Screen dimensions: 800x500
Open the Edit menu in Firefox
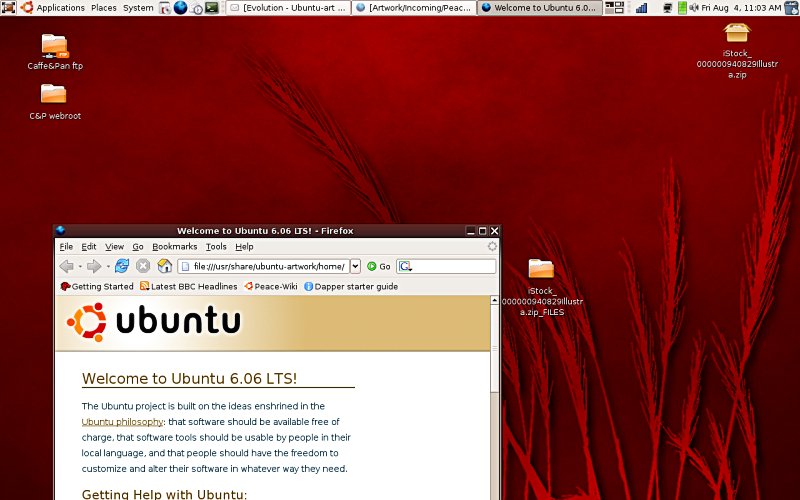(x=89, y=247)
